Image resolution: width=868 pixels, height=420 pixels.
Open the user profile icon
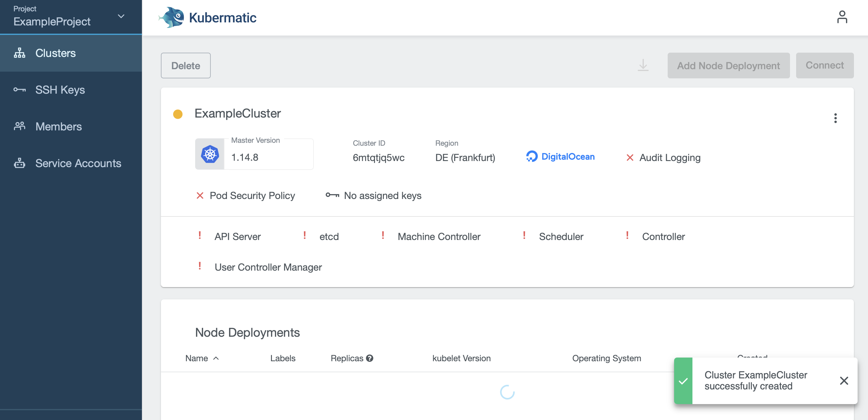(x=842, y=17)
